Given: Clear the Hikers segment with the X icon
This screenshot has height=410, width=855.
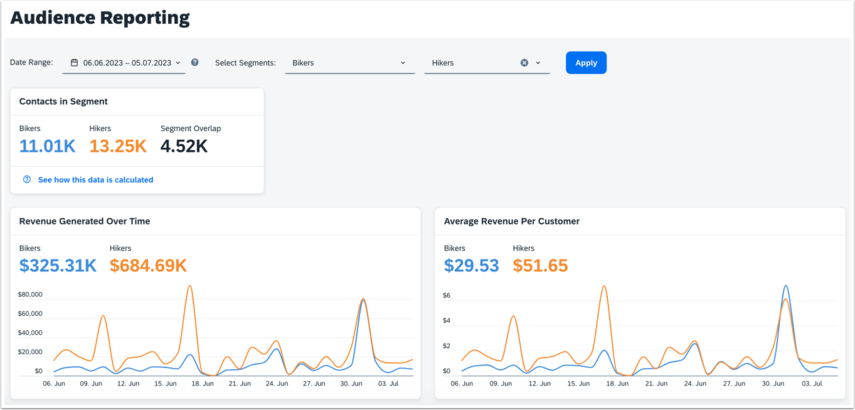Looking at the screenshot, I should click(524, 63).
